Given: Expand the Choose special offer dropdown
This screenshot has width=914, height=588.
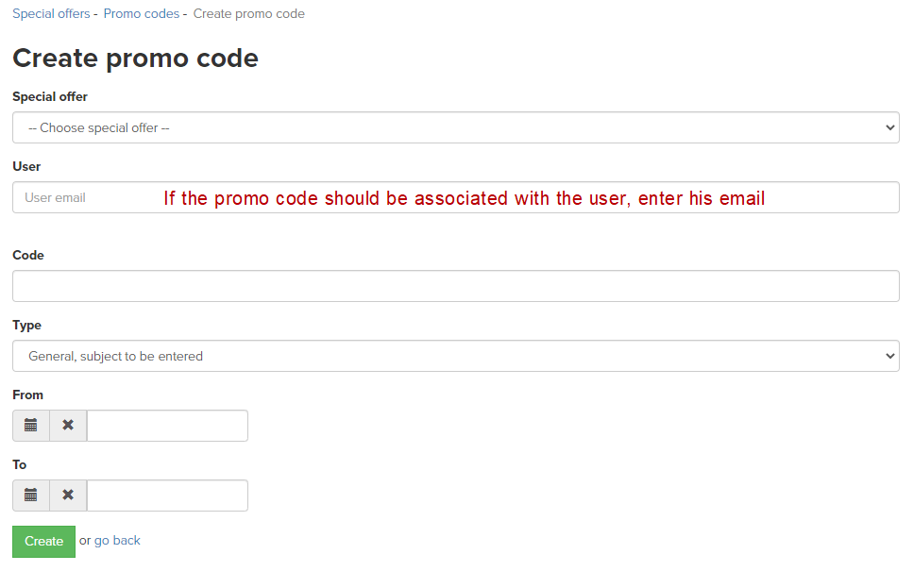Looking at the screenshot, I should click(456, 127).
